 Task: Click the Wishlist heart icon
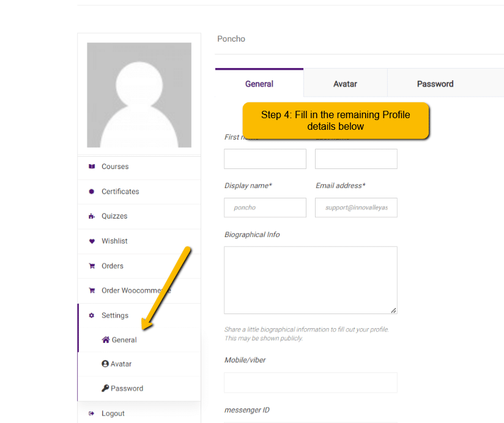click(92, 241)
